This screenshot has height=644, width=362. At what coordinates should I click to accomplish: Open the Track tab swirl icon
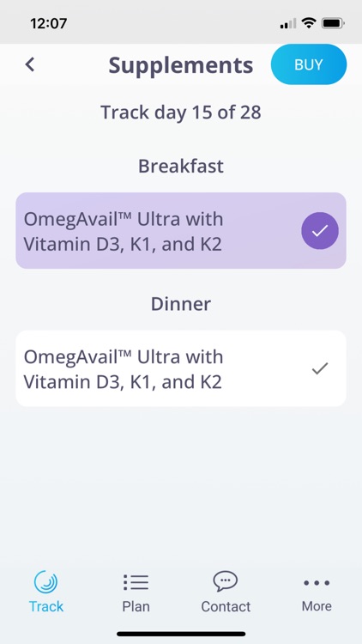45,582
